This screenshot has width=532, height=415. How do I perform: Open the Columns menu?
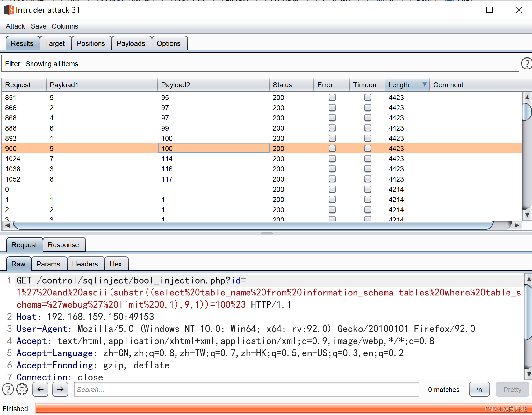(x=65, y=26)
